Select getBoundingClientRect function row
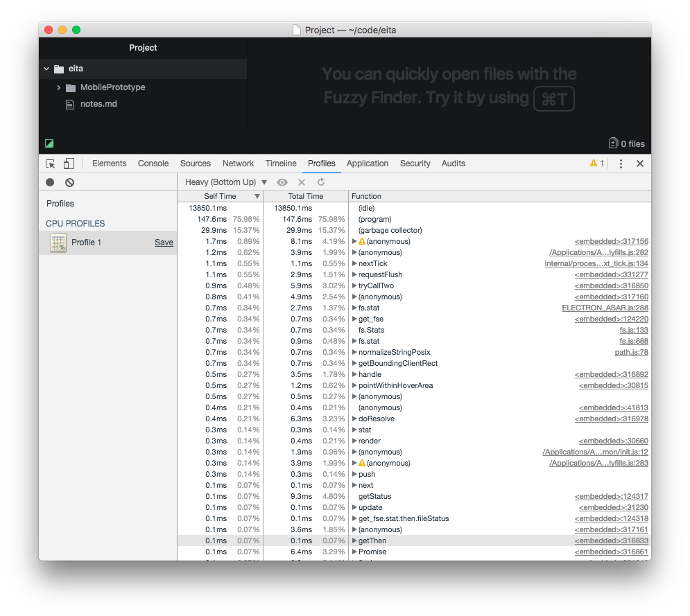 point(414,363)
